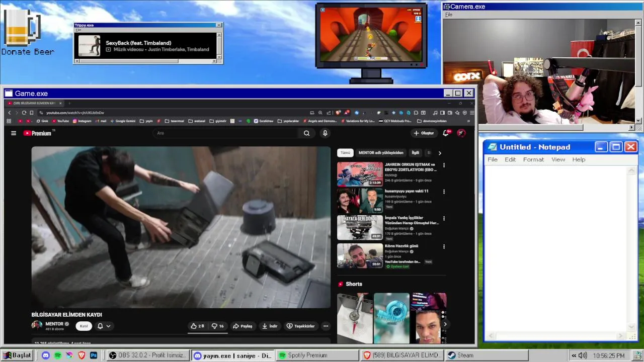Click Notepad horizontal scrollbar

click(x=556, y=336)
